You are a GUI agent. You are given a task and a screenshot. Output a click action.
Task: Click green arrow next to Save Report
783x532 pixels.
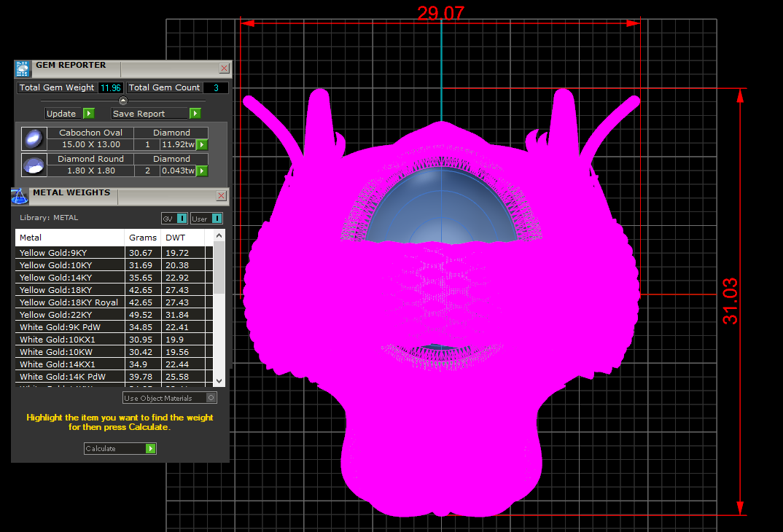click(195, 114)
